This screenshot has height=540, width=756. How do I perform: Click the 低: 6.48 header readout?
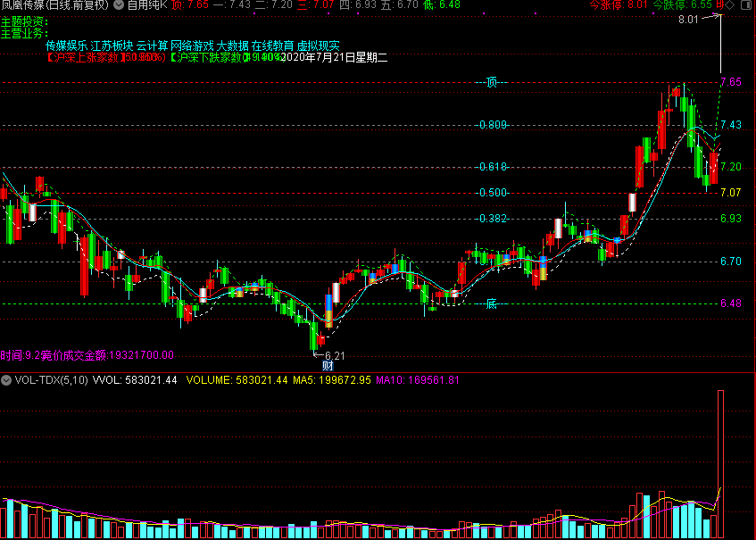coord(442,4)
